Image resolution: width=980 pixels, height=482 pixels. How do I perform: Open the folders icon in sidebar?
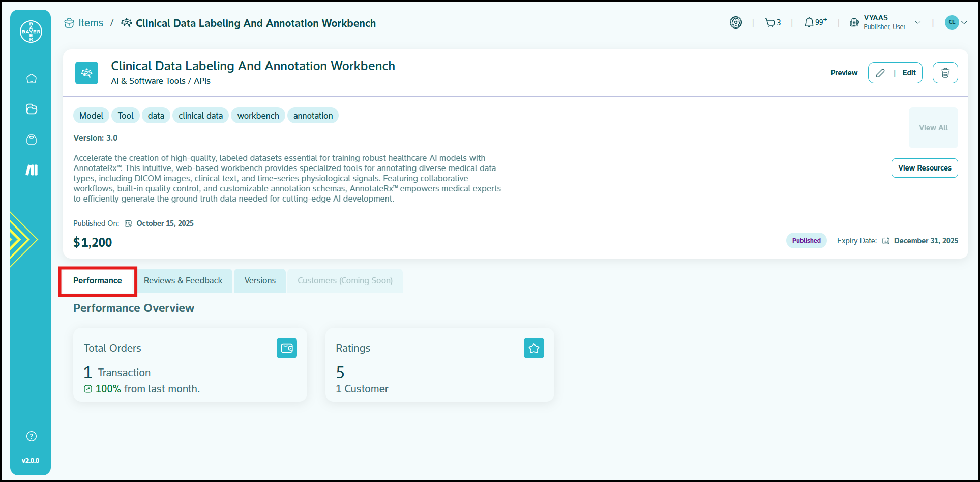pos(32,109)
